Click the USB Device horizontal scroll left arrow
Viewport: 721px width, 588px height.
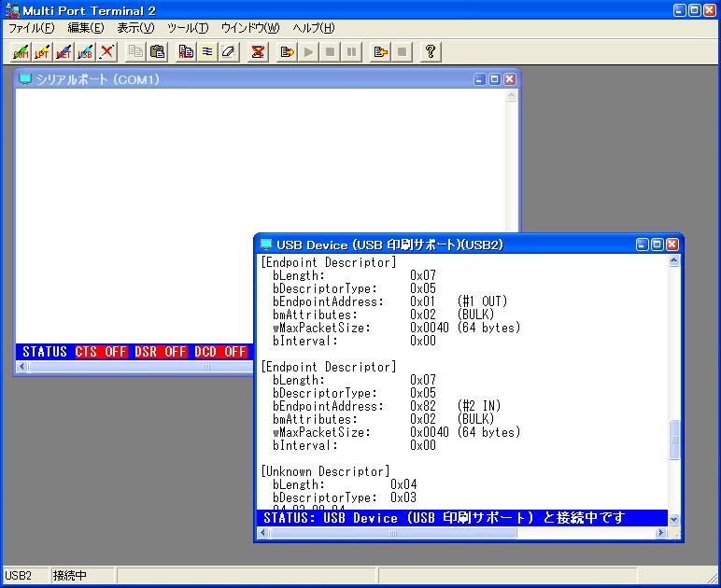[x=263, y=533]
